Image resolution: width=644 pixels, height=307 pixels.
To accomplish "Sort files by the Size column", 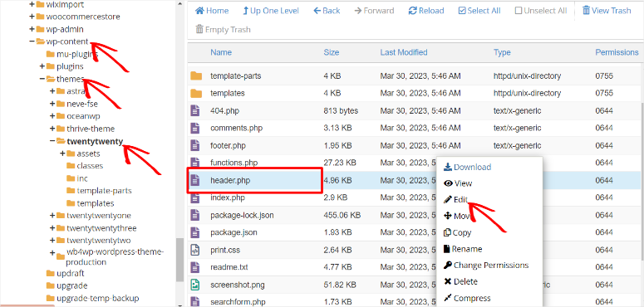I will click(x=332, y=52).
